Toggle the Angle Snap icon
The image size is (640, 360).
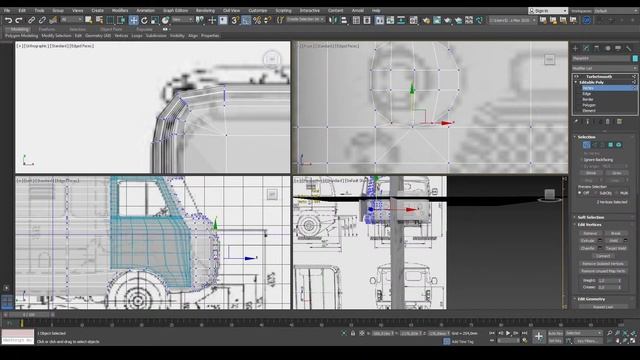246,20
